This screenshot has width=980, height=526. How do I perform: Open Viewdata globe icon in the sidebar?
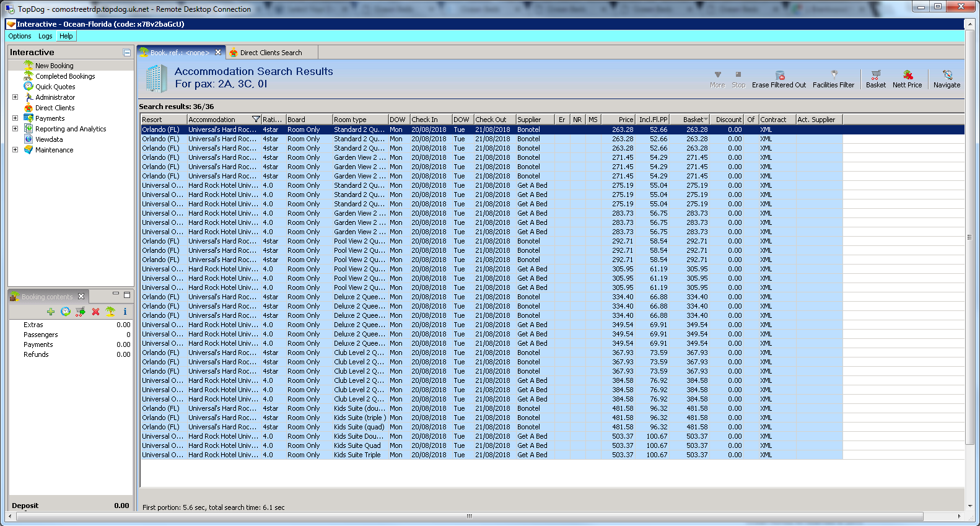[28, 139]
